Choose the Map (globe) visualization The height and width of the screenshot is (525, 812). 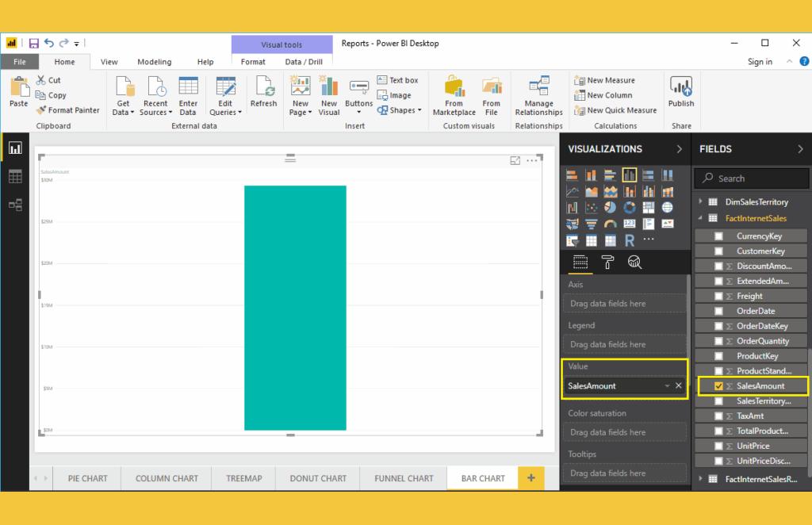pos(668,208)
